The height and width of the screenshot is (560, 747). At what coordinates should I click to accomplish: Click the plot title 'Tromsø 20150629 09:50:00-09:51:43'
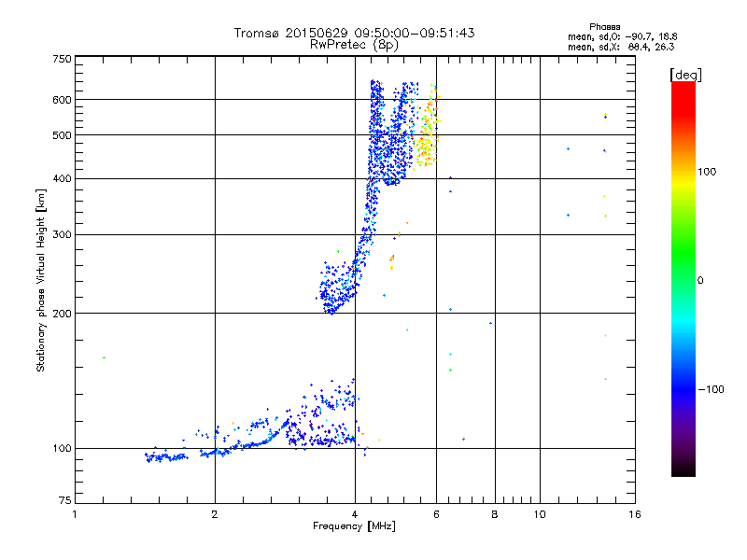(x=354, y=33)
